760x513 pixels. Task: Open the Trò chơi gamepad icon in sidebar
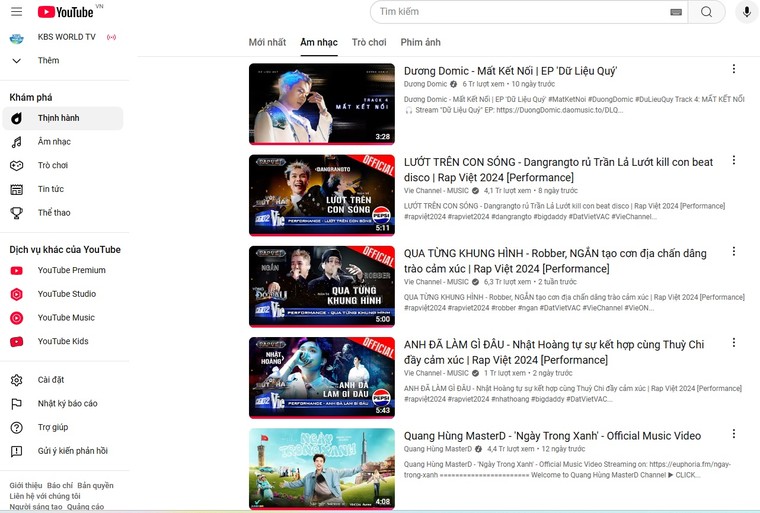pos(16,166)
